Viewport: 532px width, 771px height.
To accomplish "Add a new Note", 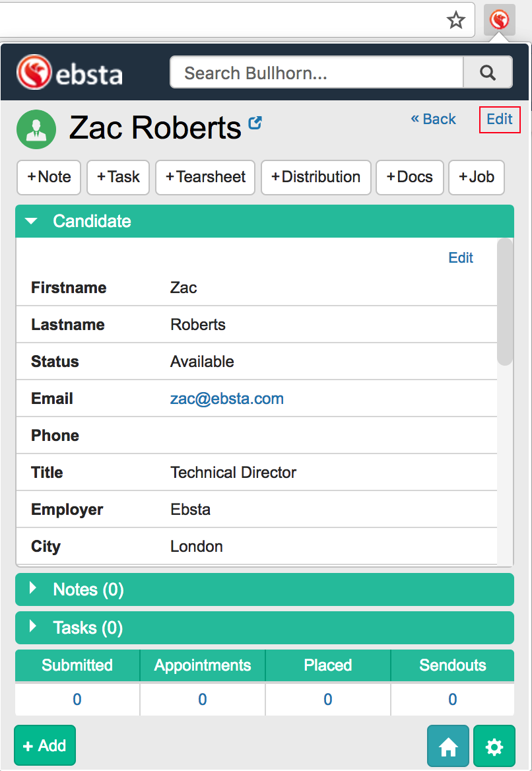I will (49, 177).
